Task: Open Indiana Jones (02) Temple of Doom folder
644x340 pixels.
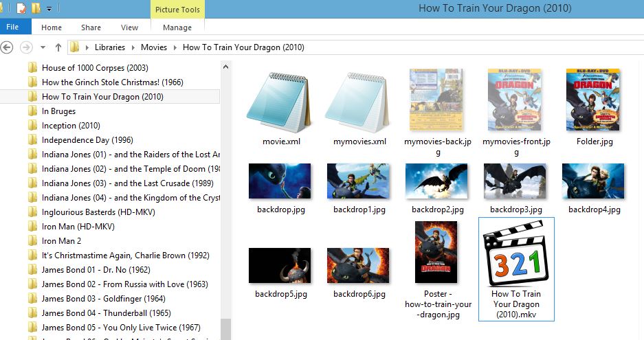Action: [x=131, y=169]
